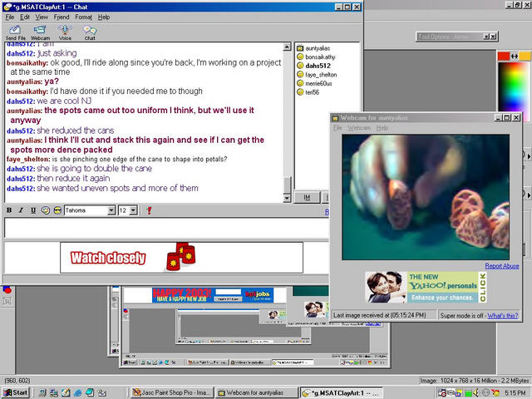
Task: Start Voice chat from the toolbar
Action: pyautogui.click(x=65, y=32)
